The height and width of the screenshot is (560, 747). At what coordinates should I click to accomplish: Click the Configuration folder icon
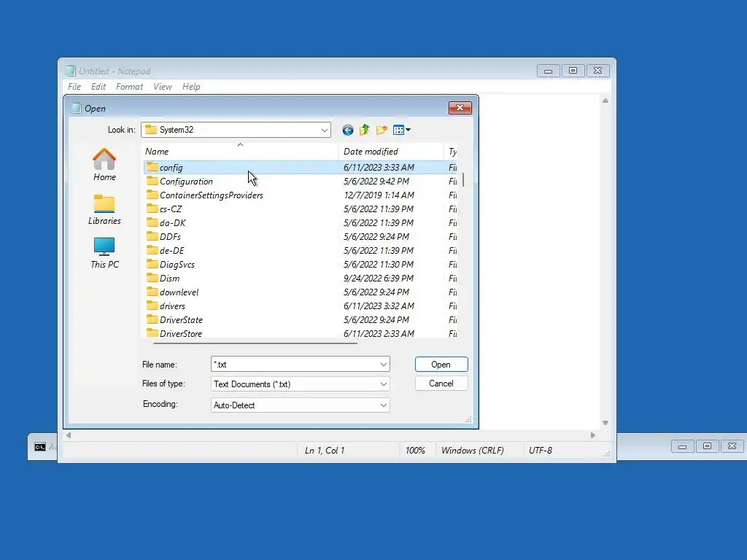coord(152,181)
